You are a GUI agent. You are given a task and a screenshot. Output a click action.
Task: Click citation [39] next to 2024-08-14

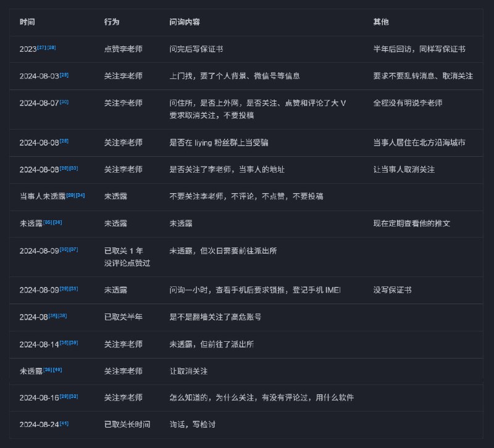[73, 343]
